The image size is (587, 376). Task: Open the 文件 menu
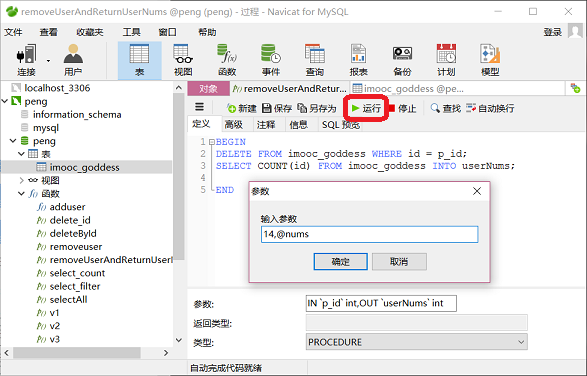tap(13, 32)
